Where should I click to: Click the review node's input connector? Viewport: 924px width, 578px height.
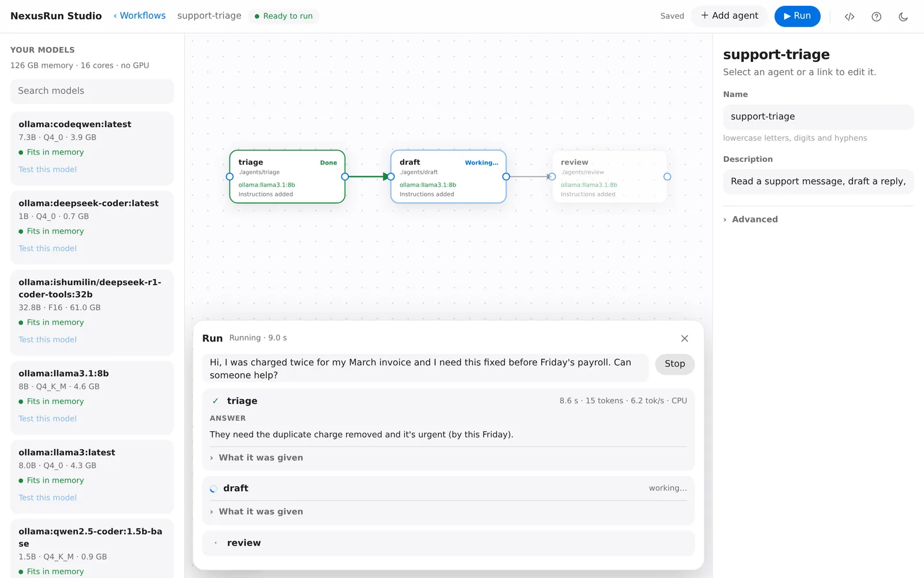click(552, 177)
